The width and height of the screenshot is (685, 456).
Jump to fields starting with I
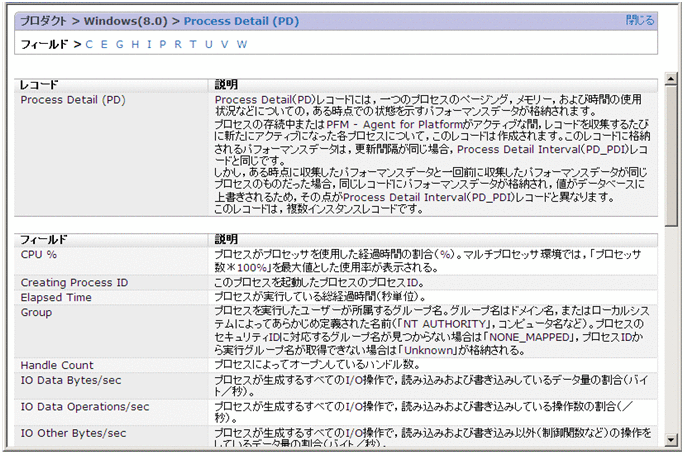coord(147,44)
